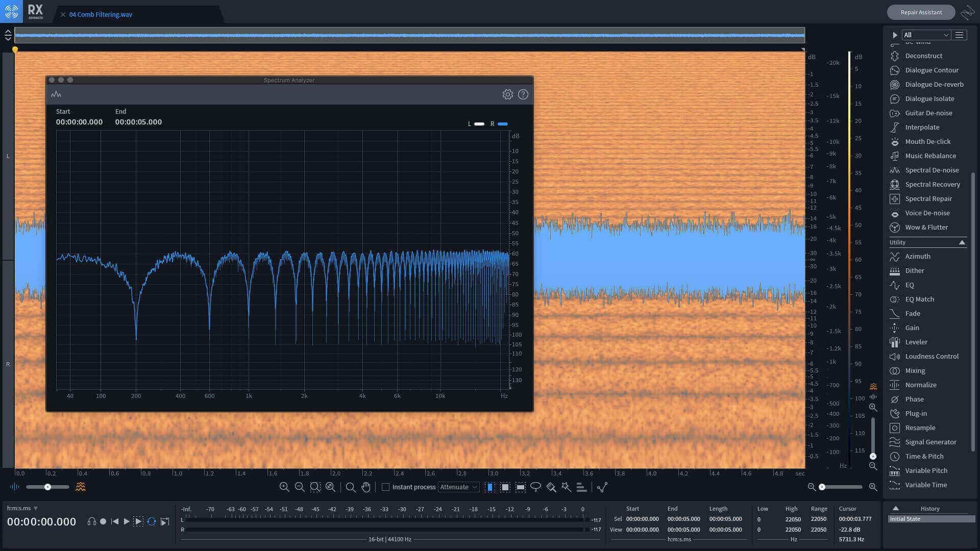
Task: Select the Time-Frequency selection tool
Action: pos(505,487)
